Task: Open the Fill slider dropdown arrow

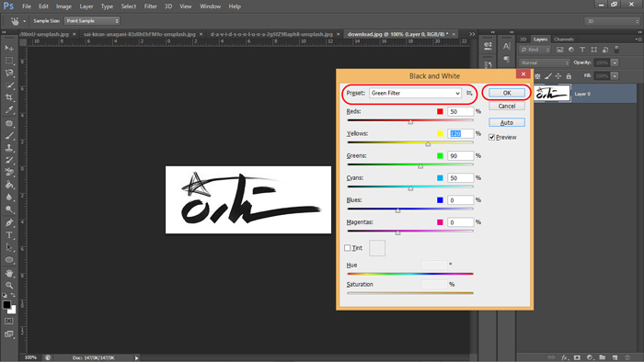Action: (x=615, y=76)
